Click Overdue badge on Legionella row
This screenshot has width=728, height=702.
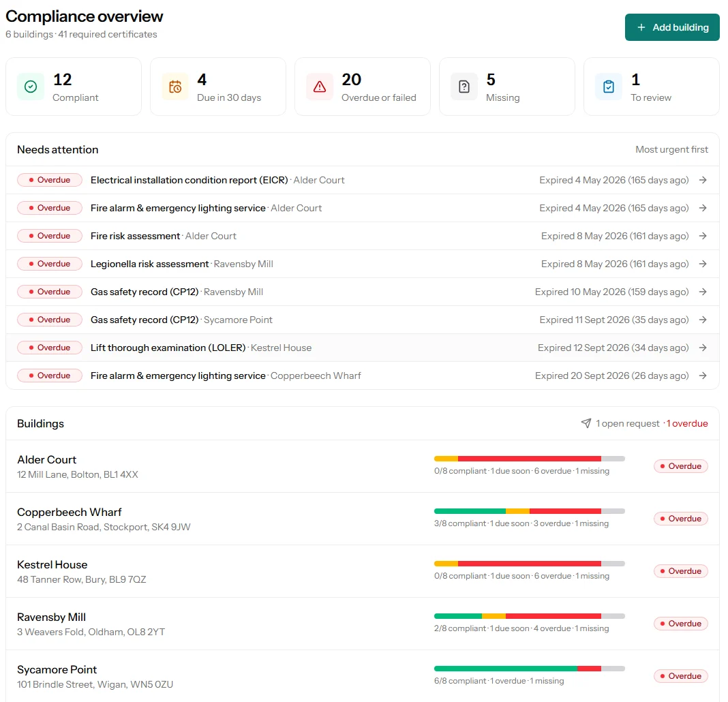coord(50,264)
